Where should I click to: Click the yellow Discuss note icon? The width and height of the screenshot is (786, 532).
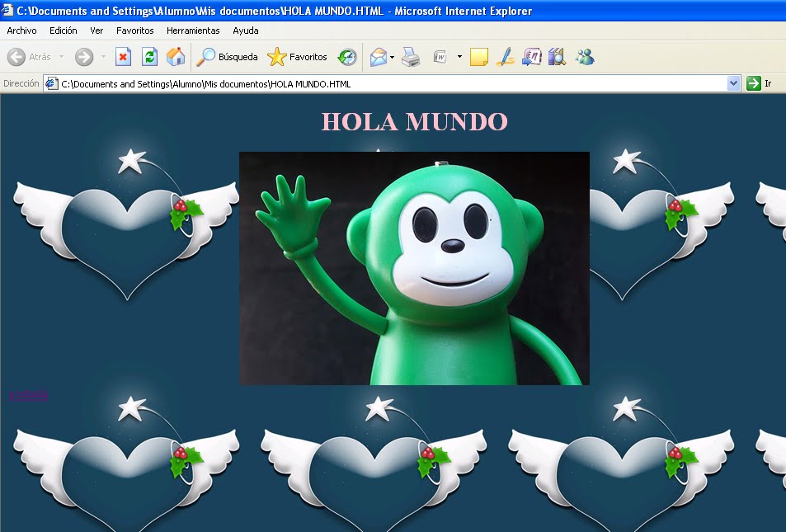[478, 57]
